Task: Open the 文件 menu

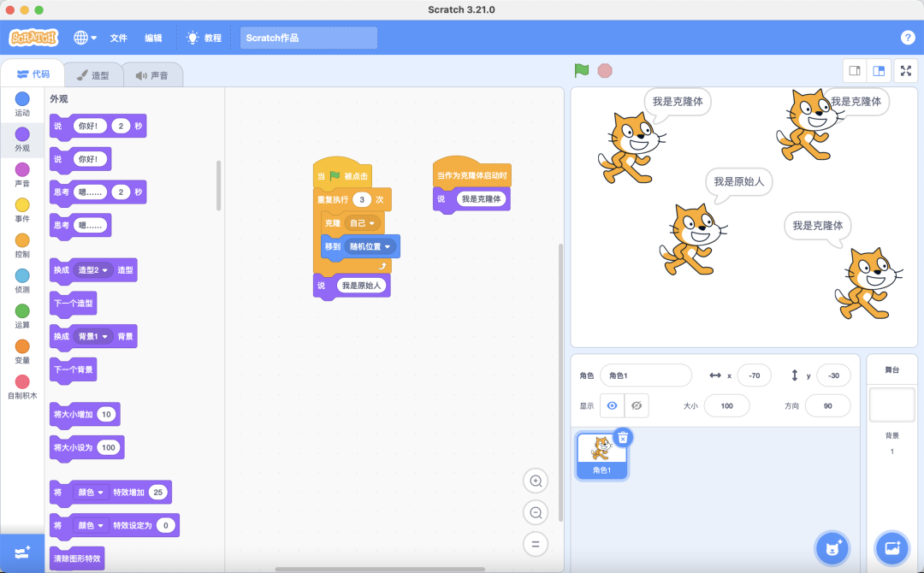Action: (118, 38)
